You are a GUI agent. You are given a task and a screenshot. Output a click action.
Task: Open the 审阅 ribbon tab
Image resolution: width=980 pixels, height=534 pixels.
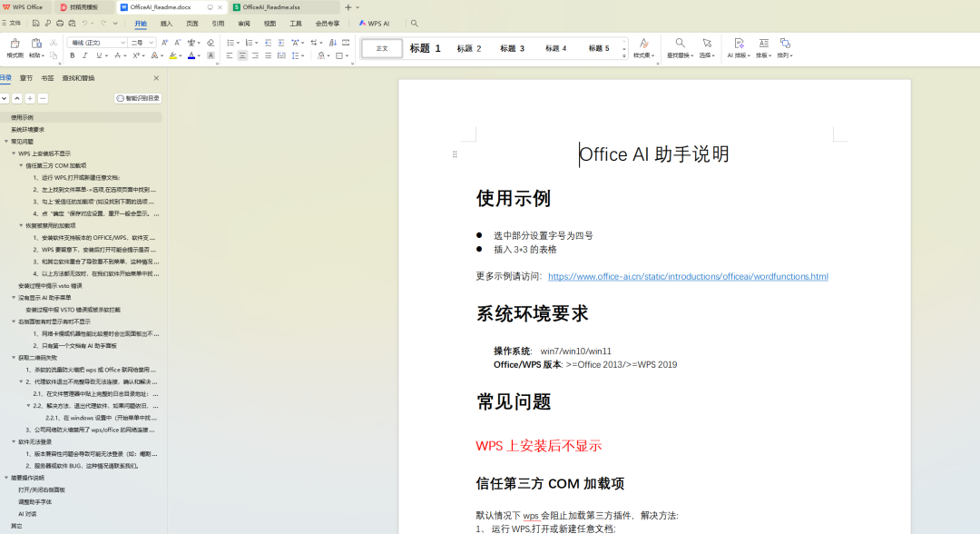244,24
